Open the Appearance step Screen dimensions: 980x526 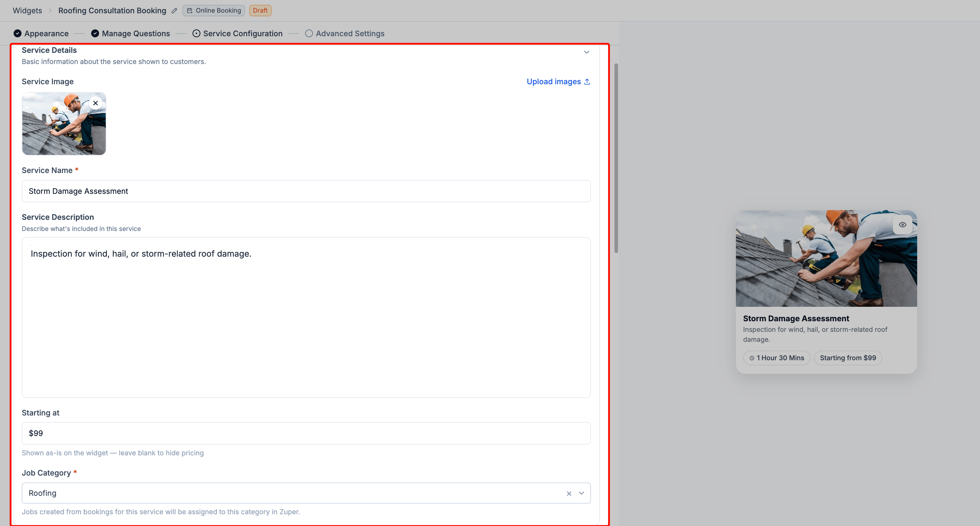coord(41,34)
